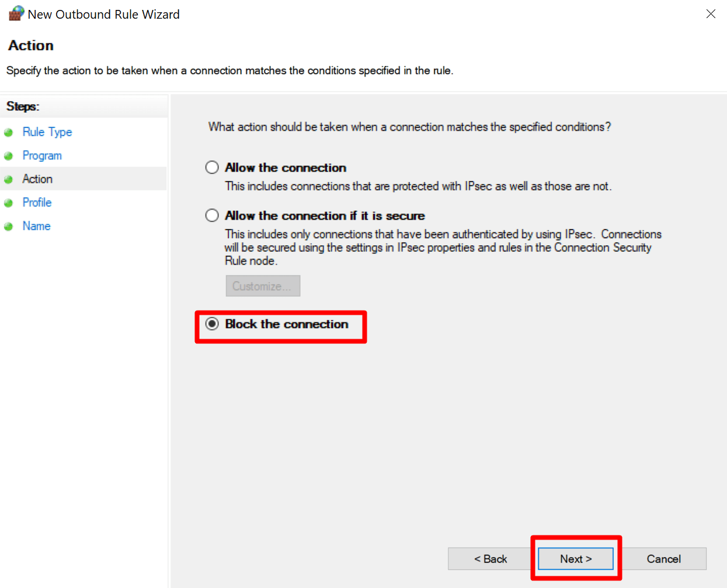Proceed by clicking 'Next >'
The image size is (727, 588).
[576, 559]
